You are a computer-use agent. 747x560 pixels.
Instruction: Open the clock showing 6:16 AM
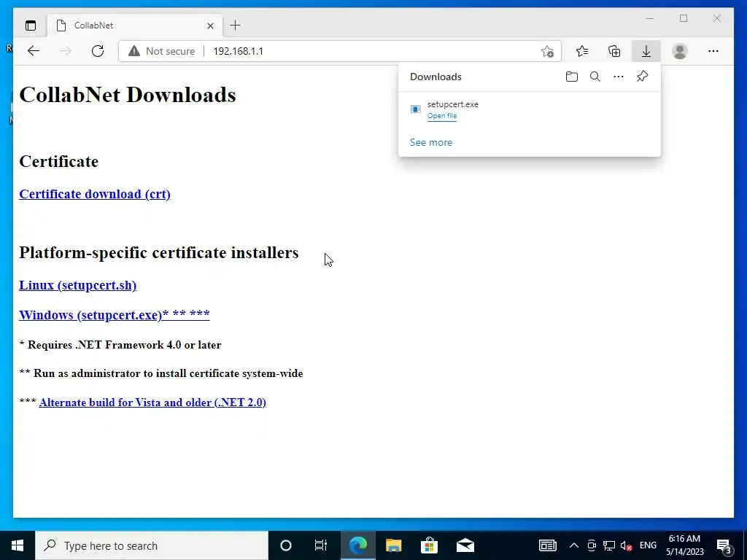[x=684, y=545]
